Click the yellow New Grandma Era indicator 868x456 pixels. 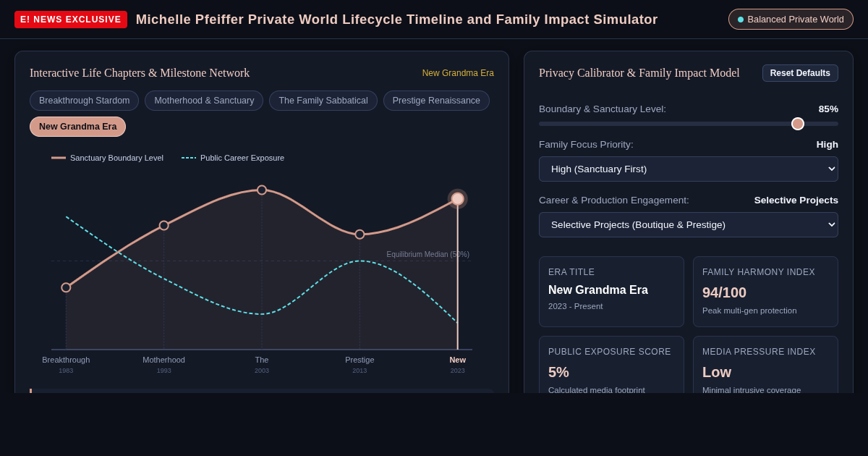458,73
